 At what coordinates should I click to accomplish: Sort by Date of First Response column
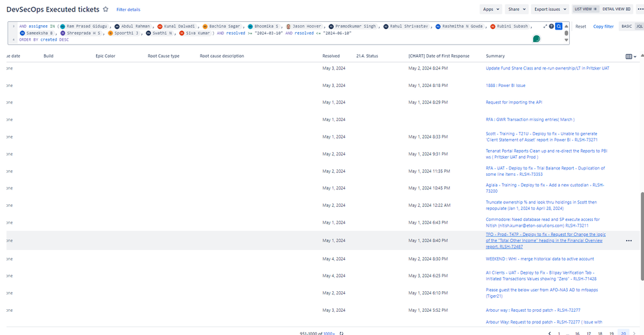[x=438, y=56]
